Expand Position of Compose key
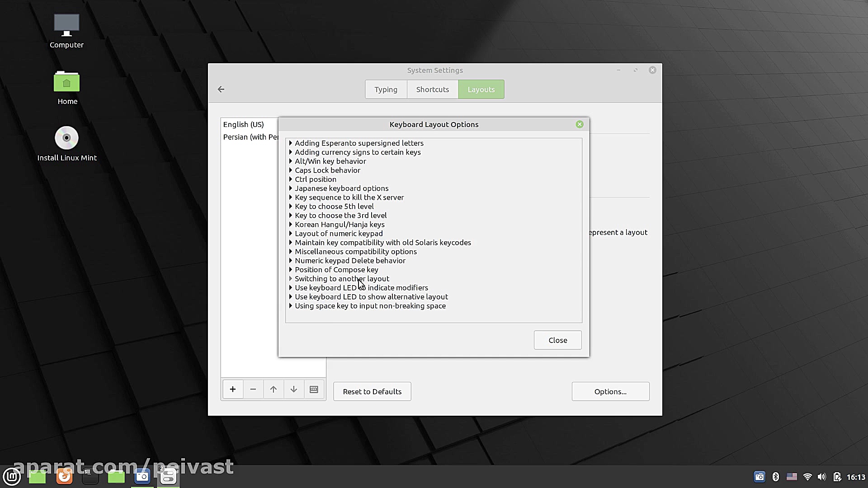This screenshot has height=488, width=868. [x=291, y=270]
